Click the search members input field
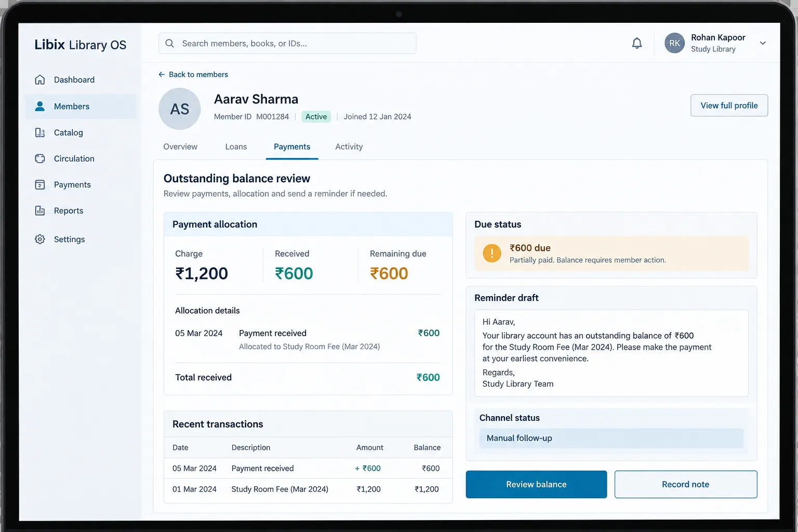Image resolution: width=798 pixels, height=532 pixels. [x=287, y=43]
